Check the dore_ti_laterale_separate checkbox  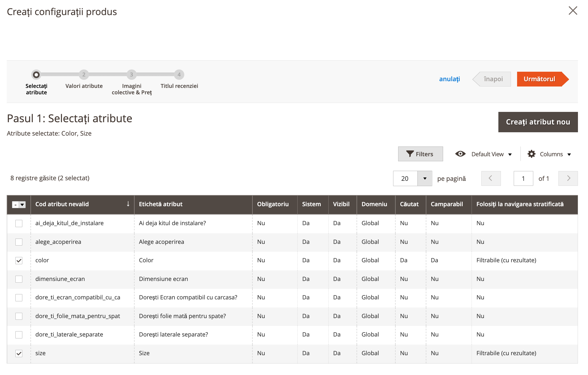pyautogui.click(x=19, y=335)
